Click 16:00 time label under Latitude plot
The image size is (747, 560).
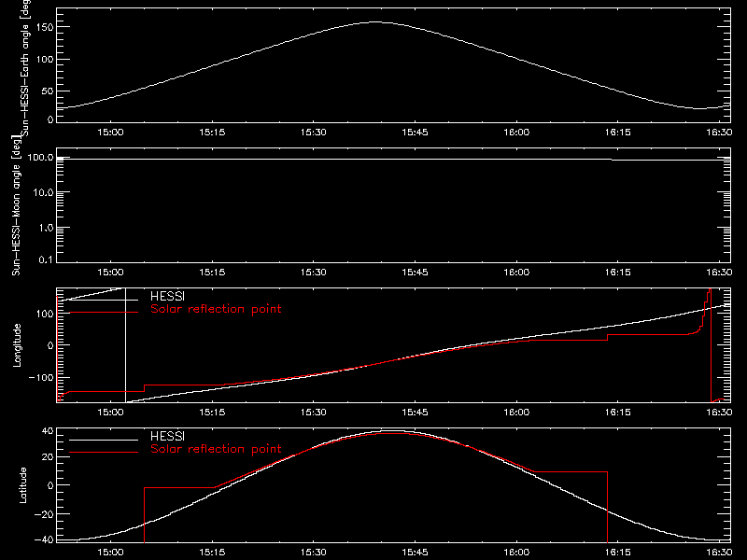click(x=516, y=553)
